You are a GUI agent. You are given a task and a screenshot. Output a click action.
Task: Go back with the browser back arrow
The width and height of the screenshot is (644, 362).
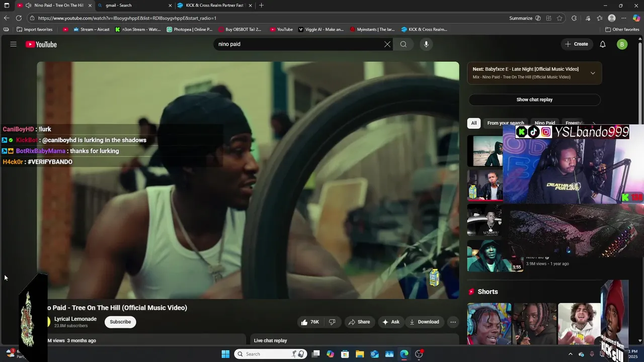7,18
